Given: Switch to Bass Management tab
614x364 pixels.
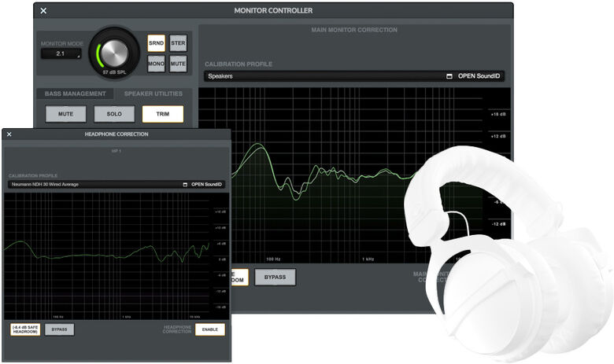Looking at the screenshot, I should click(x=76, y=94).
